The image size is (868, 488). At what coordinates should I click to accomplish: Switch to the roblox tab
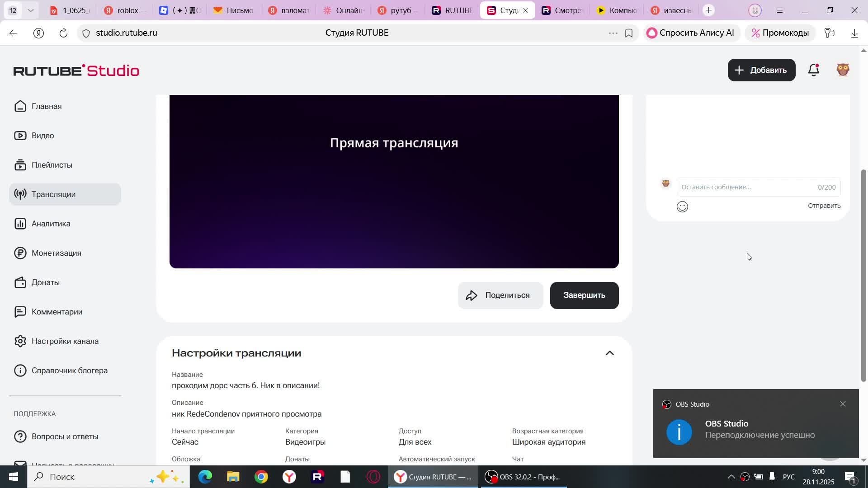coord(124,10)
